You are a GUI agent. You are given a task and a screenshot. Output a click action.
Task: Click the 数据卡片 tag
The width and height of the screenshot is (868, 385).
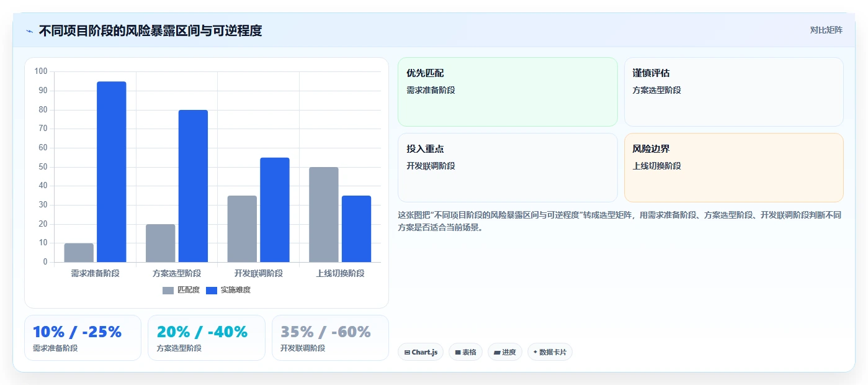tap(550, 352)
